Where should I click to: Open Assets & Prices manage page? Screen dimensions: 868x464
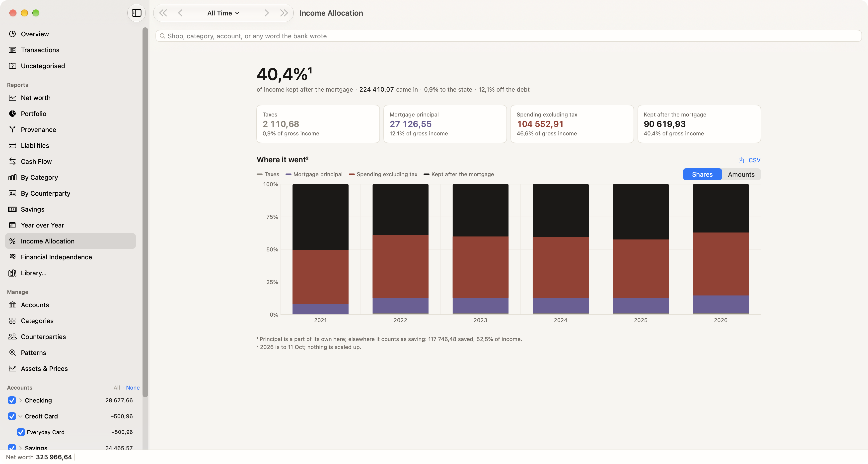point(71,368)
